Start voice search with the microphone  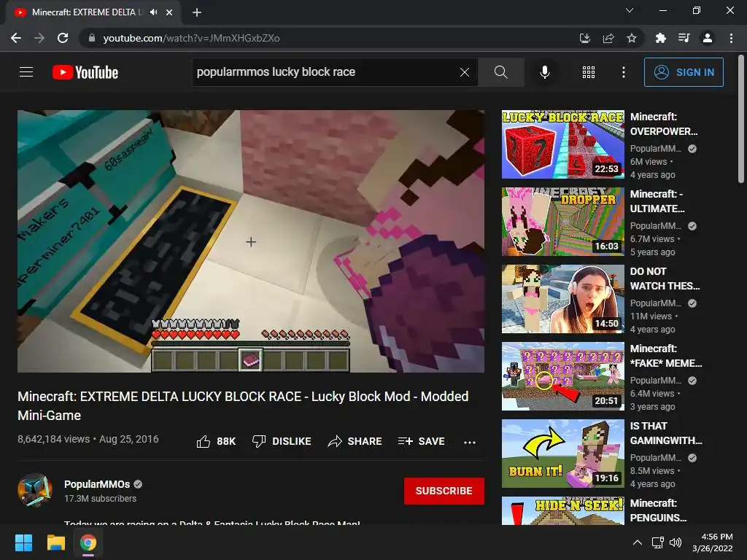(x=544, y=72)
